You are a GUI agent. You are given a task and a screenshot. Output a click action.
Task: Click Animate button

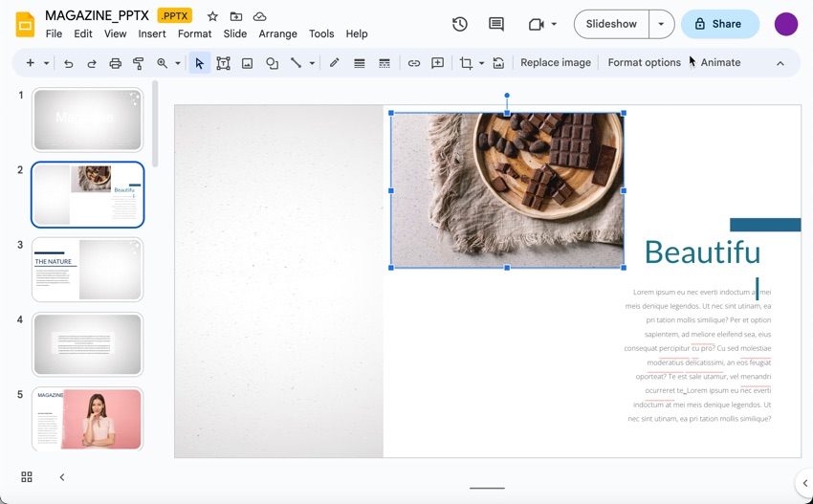click(x=720, y=63)
